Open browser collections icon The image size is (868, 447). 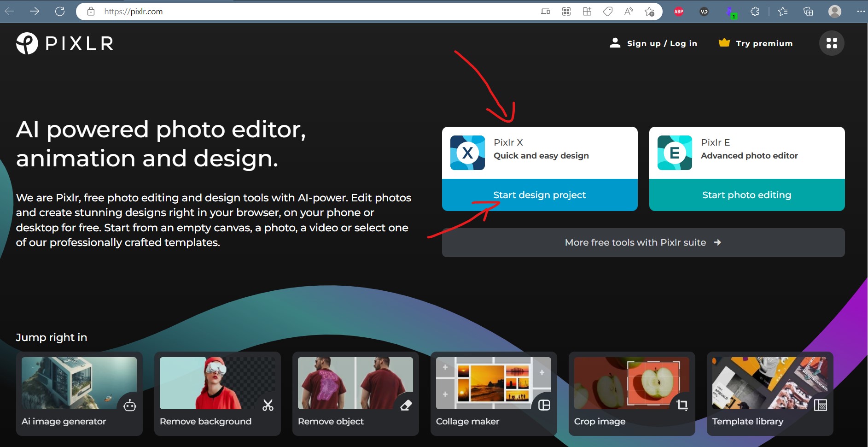click(x=808, y=12)
